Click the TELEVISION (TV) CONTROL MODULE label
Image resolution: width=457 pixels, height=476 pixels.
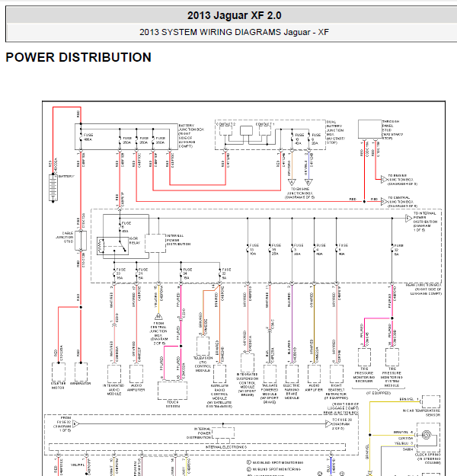pos(203,364)
